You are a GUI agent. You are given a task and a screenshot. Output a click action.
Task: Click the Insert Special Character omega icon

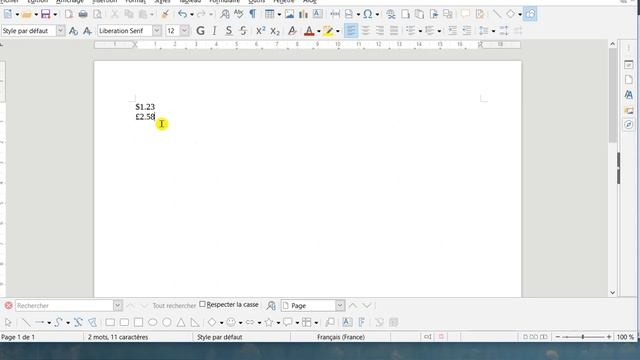pos(368,14)
